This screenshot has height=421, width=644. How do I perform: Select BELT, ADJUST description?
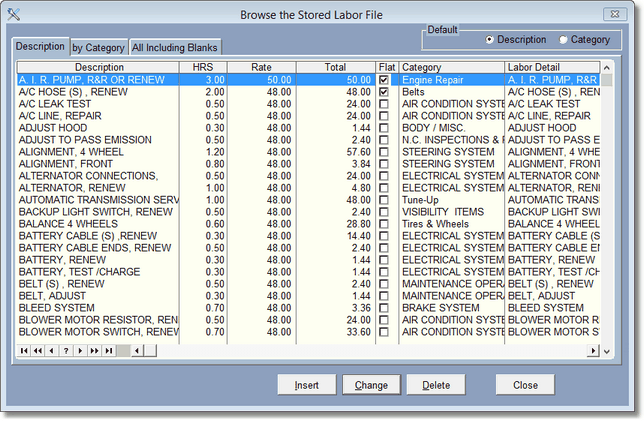pyautogui.click(x=52, y=296)
